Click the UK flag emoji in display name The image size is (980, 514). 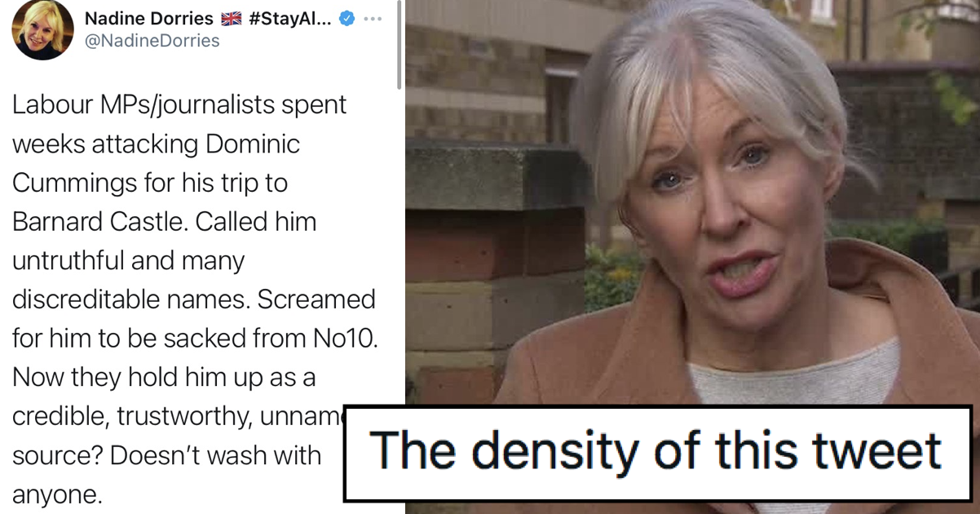pyautogui.click(x=232, y=19)
